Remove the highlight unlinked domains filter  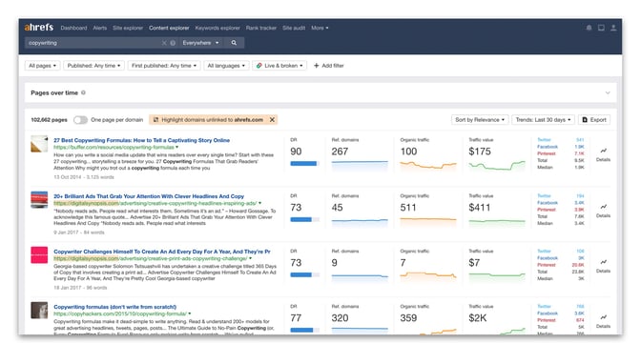pos(272,120)
